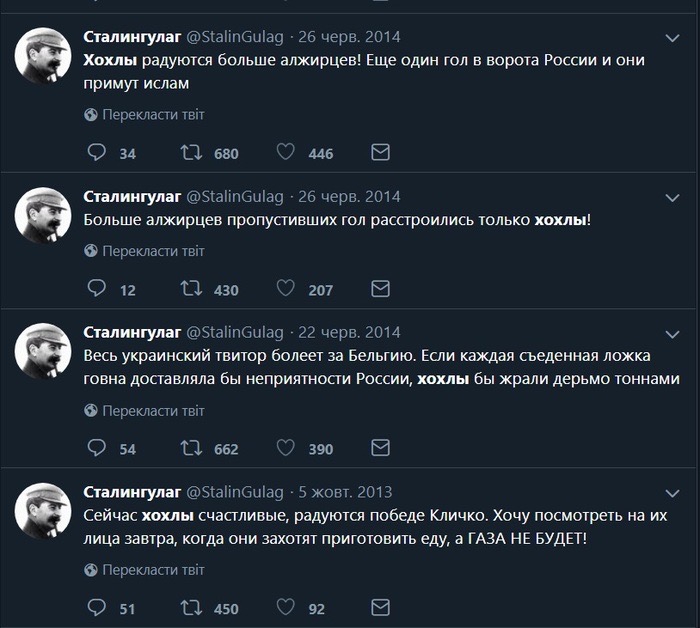Expand chevron menu on 5 жовт. 2013 tweet
The width and height of the screenshot is (700, 628).
(x=672, y=492)
